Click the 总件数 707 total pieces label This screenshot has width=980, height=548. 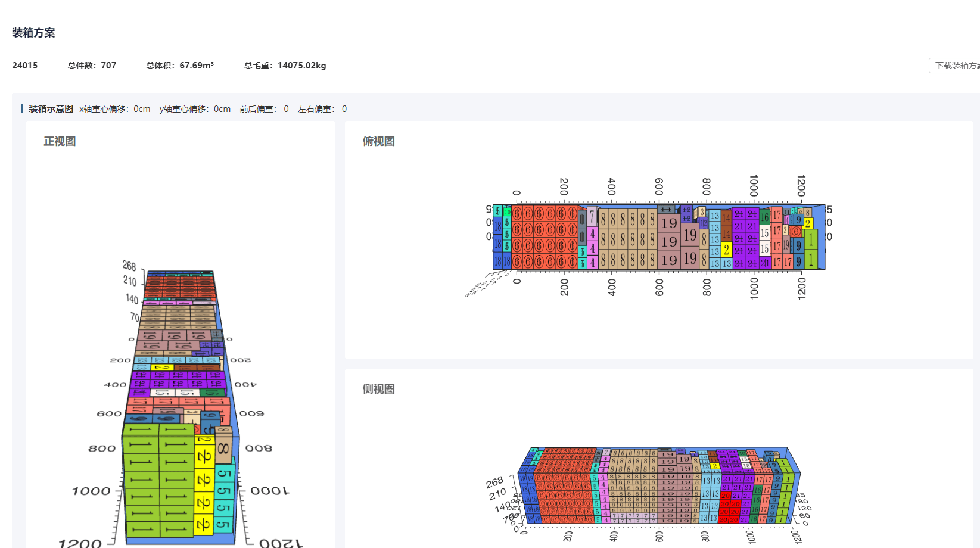[92, 66]
